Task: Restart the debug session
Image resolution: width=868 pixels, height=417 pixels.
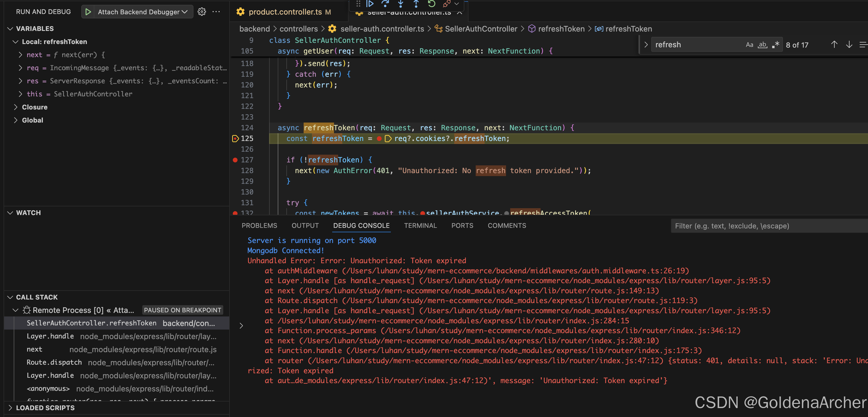Action: 431,4
